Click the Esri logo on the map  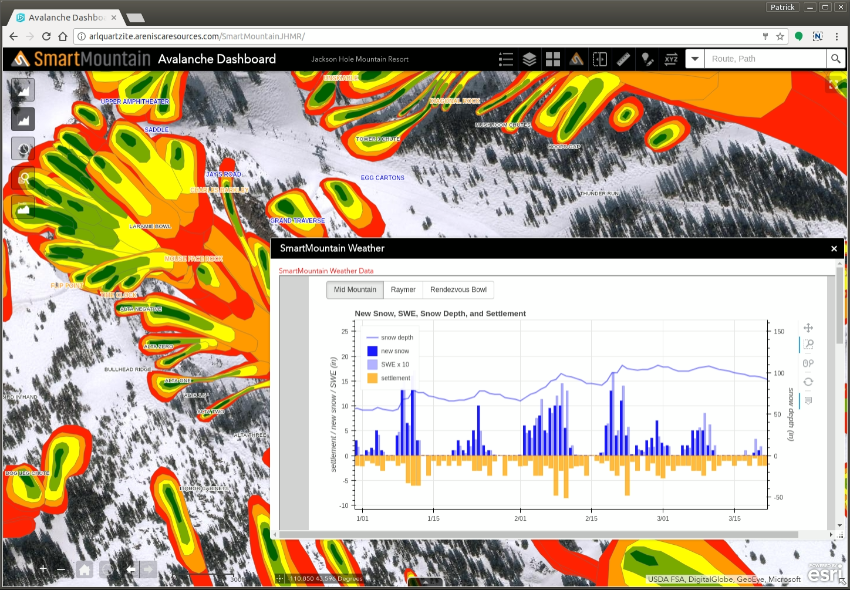[825, 573]
